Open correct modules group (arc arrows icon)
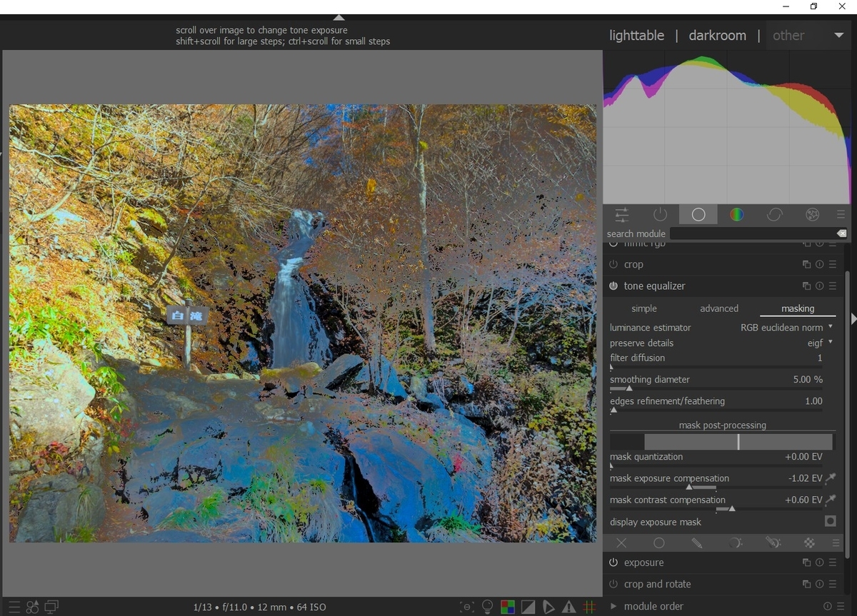 [x=774, y=214]
